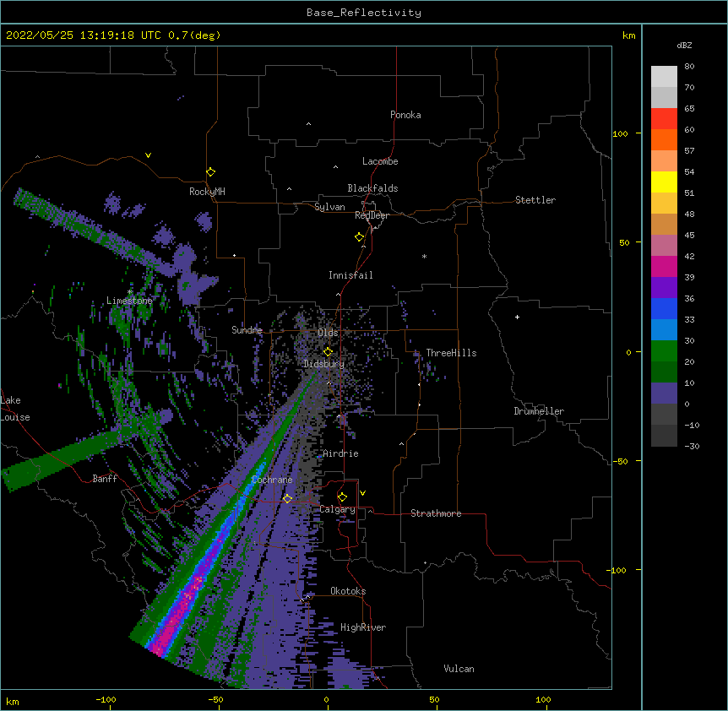
Task: Click the yellow diamond marker above RockyMH
Action: coord(210,172)
